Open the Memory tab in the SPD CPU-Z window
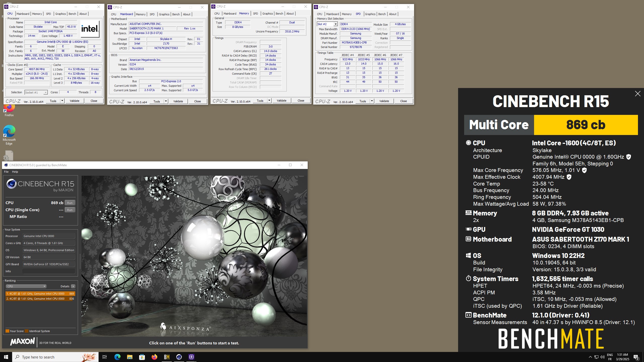 pos(346,14)
